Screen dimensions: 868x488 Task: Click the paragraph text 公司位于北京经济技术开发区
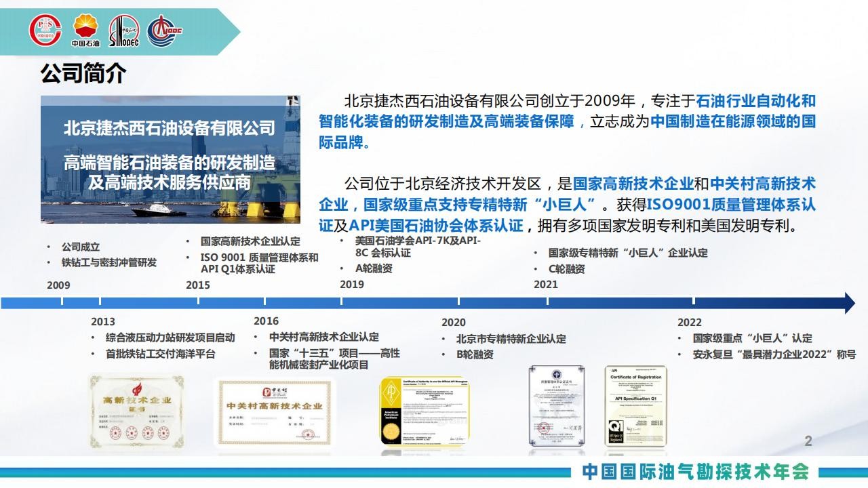442,184
